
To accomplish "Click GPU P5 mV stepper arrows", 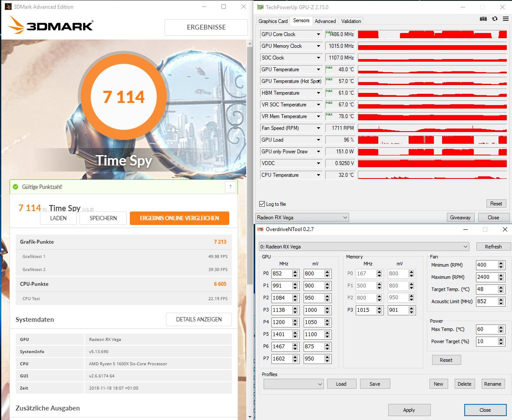I will (x=327, y=334).
